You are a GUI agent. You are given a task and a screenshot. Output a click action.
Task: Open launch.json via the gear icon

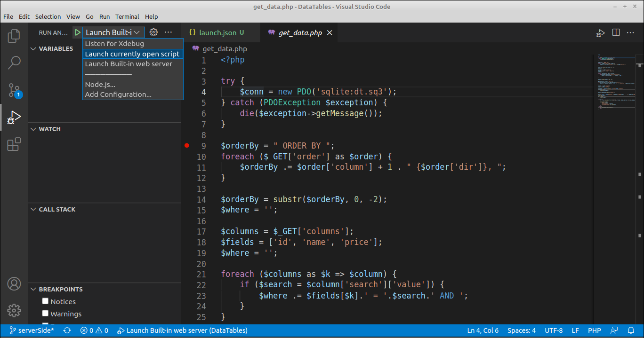point(153,32)
